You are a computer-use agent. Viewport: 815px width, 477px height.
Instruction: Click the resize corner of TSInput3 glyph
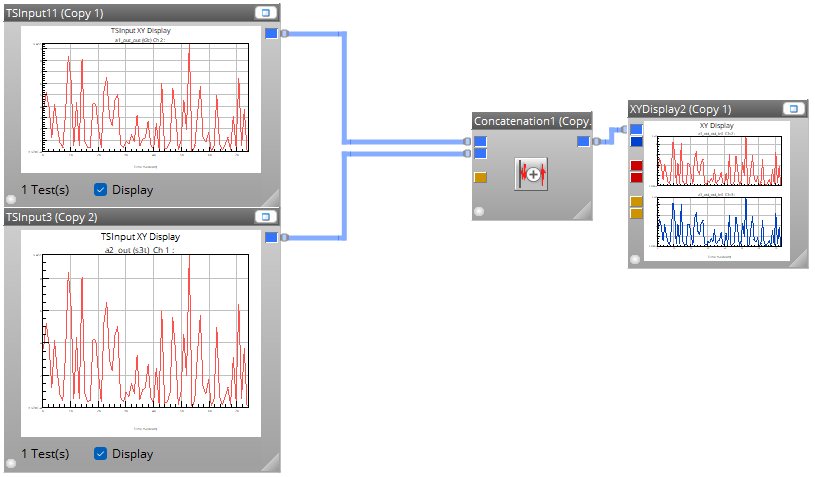click(x=270, y=461)
